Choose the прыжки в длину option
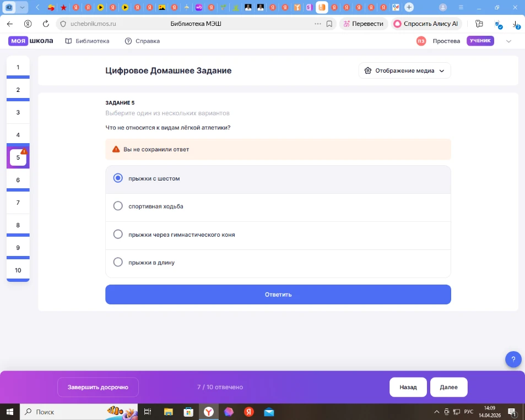 point(278,263)
